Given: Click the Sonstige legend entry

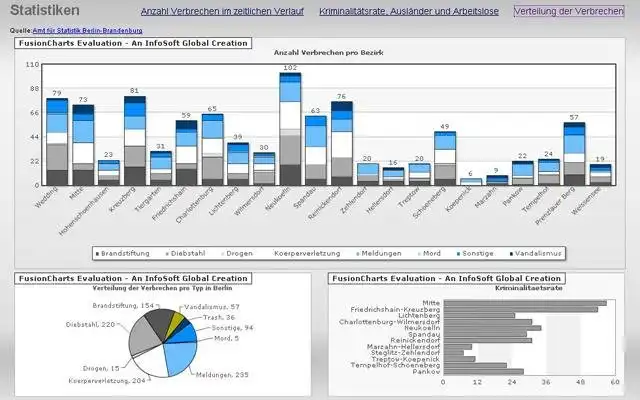Looking at the screenshot, I should [x=475, y=253].
